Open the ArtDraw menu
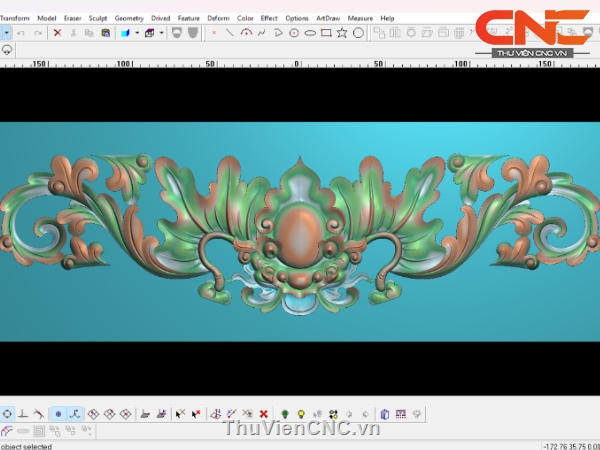This screenshot has height=450, width=600. [x=327, y=18]
